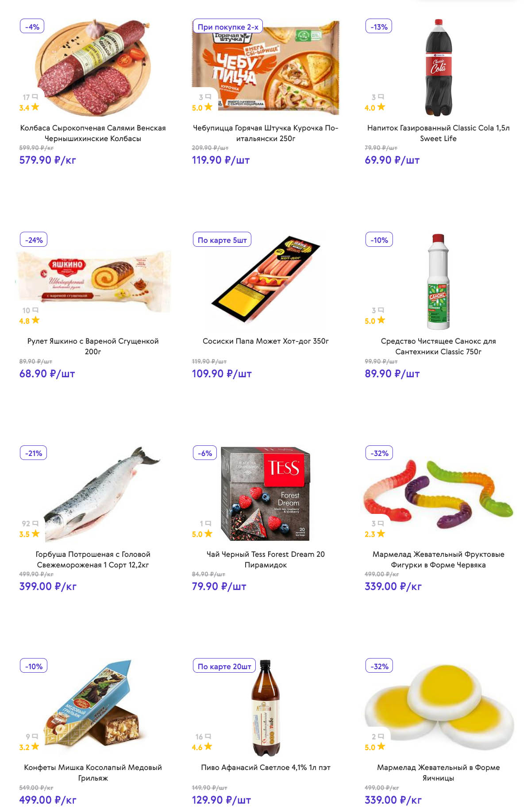Click the review count icon on Tess tea
The width and height of the screenshot is (531, 812).
pyautogui.click(x=208, y=524)
